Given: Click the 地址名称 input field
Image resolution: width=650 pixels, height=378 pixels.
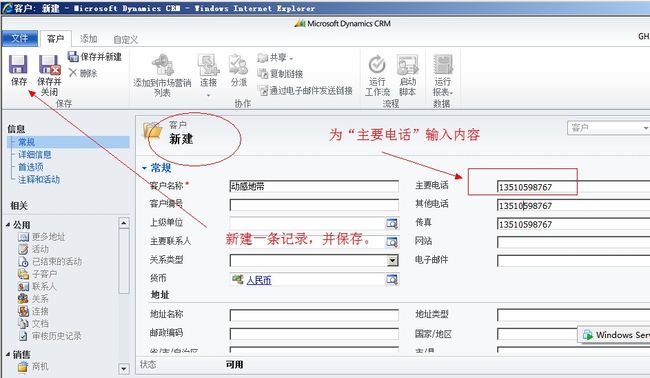Looking at the screenshot, I should pyautogui.click(x=314, y=315).
